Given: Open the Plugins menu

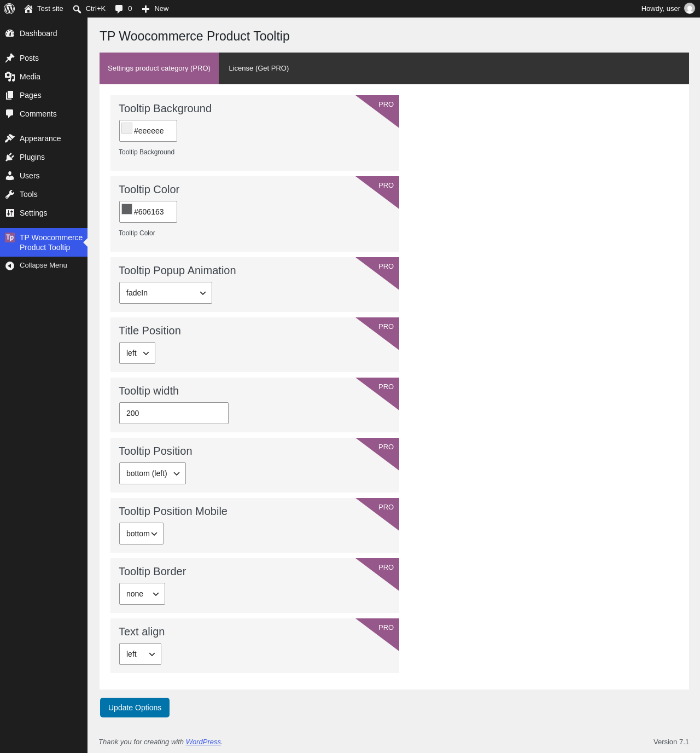Looking at the screenshot, I should (44, 157).
